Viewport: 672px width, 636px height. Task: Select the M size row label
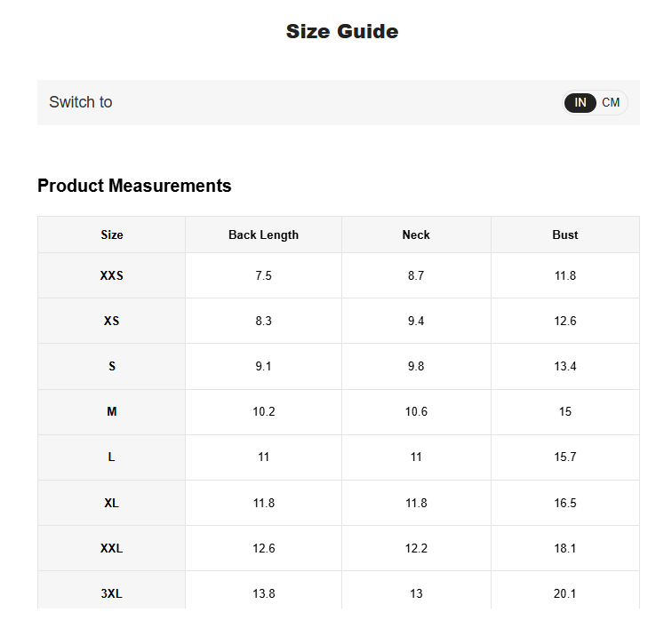click(112, 411)
